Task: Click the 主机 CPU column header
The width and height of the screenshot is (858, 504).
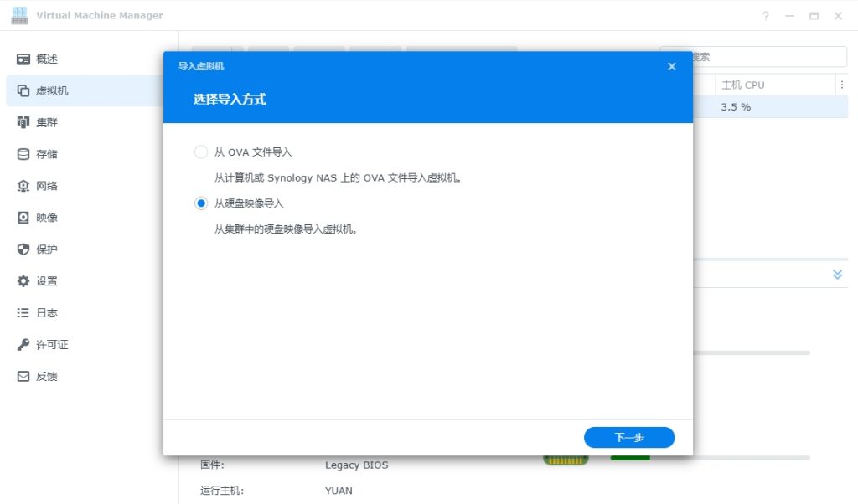Action: click(x=742, y=85)
